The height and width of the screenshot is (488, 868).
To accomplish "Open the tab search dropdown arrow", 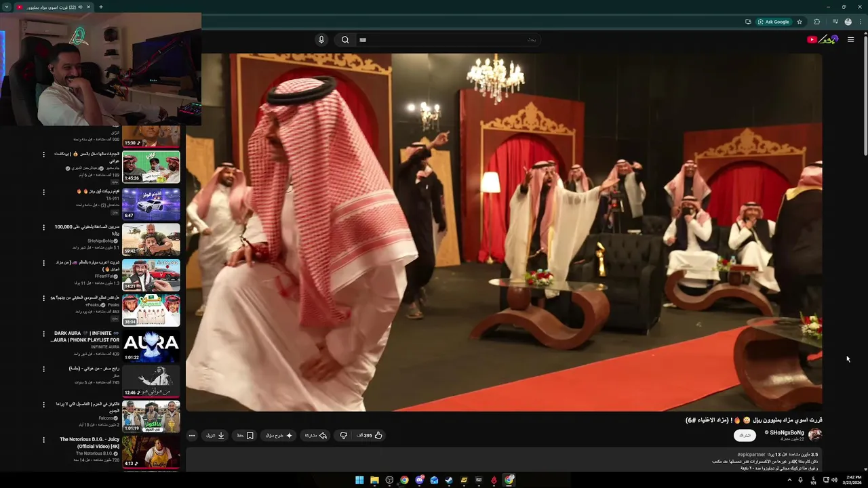I will 6,7.
